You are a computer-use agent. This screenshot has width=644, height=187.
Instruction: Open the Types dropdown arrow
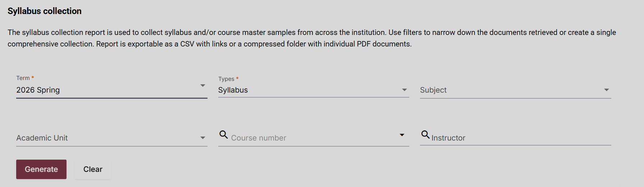[405, 90]
